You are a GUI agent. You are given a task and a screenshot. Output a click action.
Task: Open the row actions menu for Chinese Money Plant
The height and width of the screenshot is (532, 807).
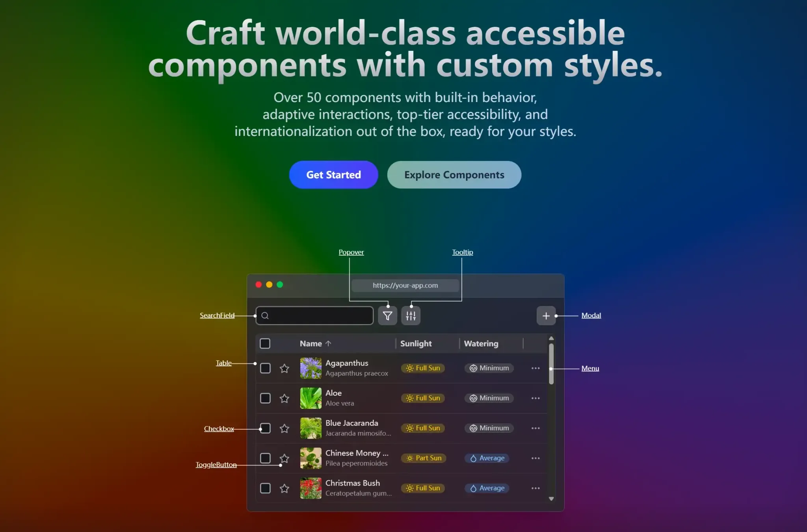535,458
